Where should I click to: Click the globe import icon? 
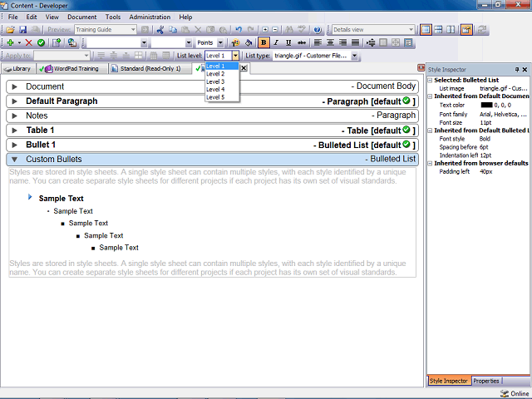(x=72, y=42)
